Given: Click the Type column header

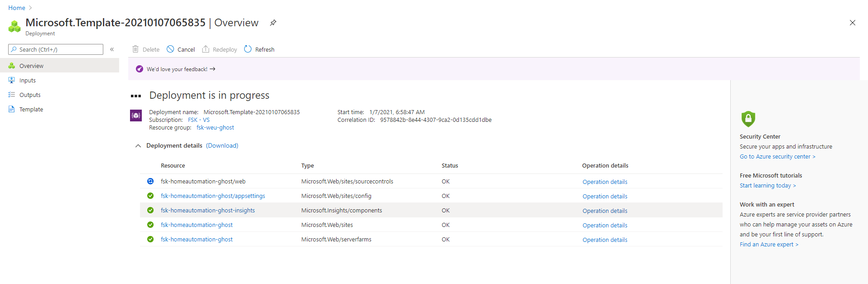Looking at the screenshot, I should [308, 166].
